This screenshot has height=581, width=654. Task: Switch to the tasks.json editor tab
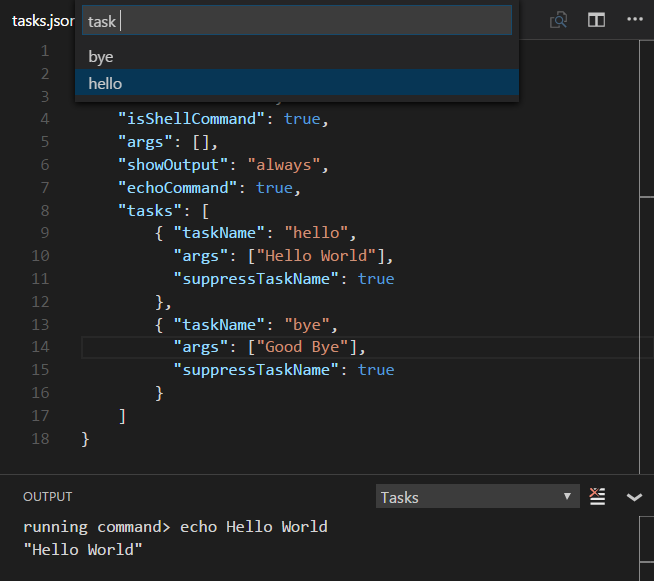coord(38,21)
